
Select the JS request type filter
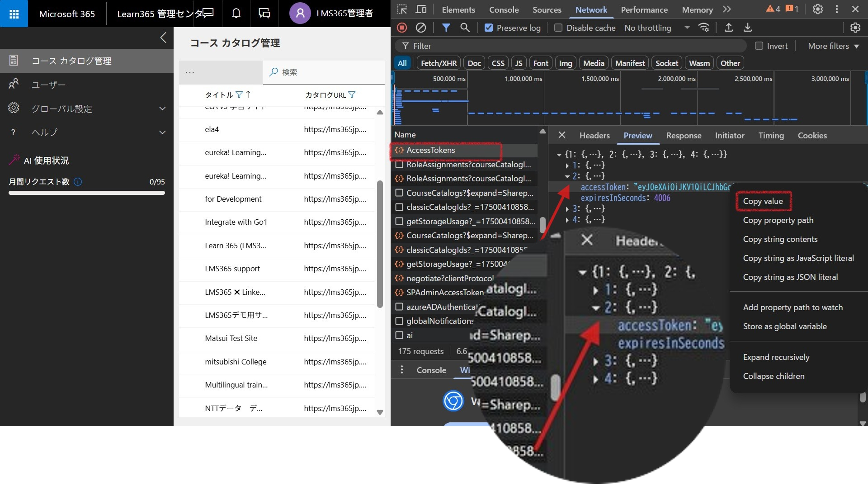tap(519, 63)
